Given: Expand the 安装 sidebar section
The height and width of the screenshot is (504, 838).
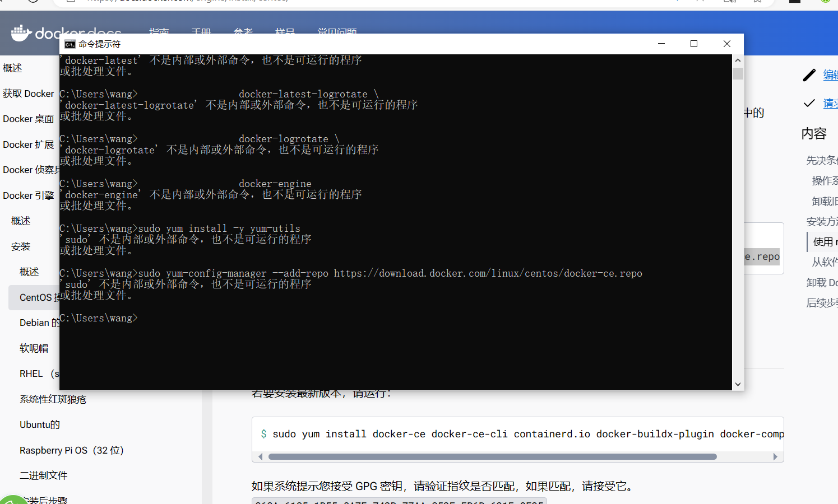Looking at the screenshot, I should pos(21,246).
